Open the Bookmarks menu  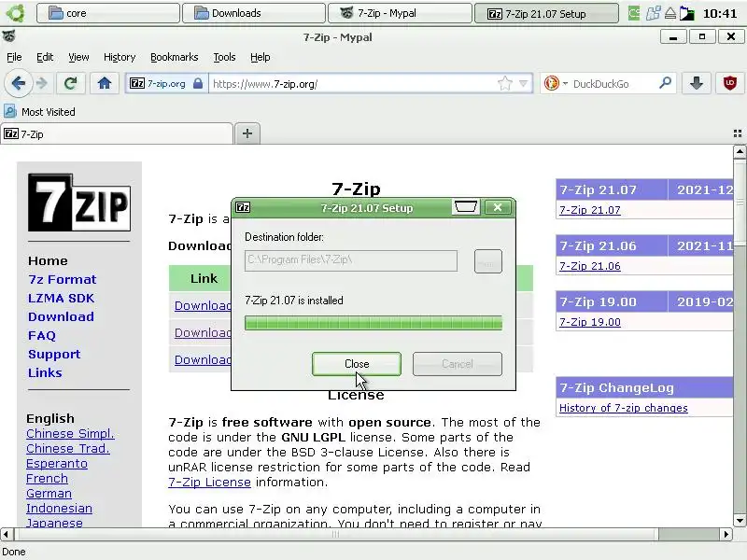point(175,57)
